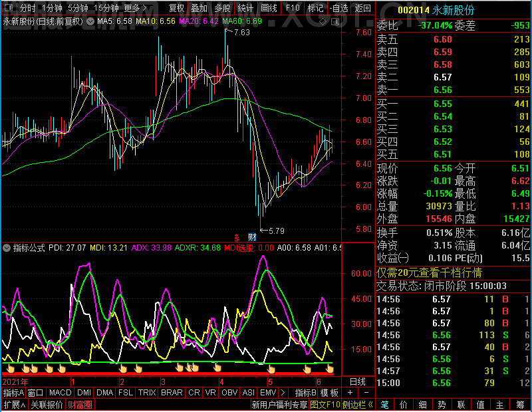Click the hand signal icon above month 5

pyautogui.click(x=271, y=369)
